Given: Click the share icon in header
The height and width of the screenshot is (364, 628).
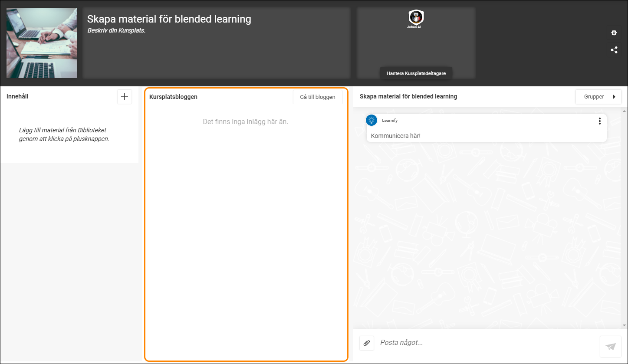Looking at the screenshot, I should point(614,50).
